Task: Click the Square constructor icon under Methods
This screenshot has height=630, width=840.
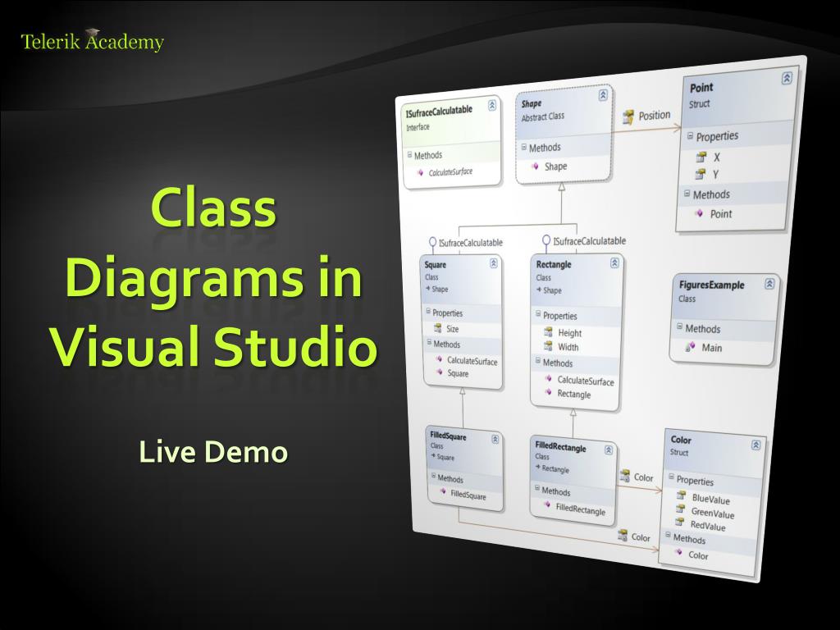Action: pyautogui.click(x=440, y=372)
